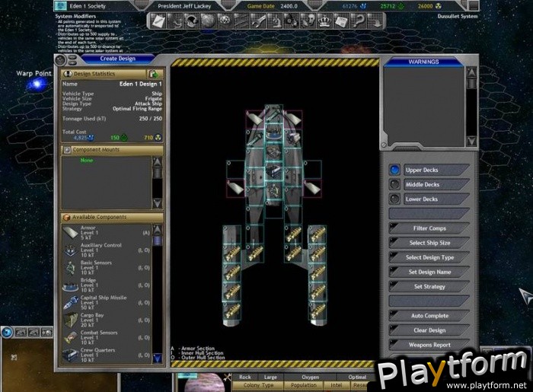Open research via microscope toolbar icon
Screen dimensions: 533x392
[275, 21]
